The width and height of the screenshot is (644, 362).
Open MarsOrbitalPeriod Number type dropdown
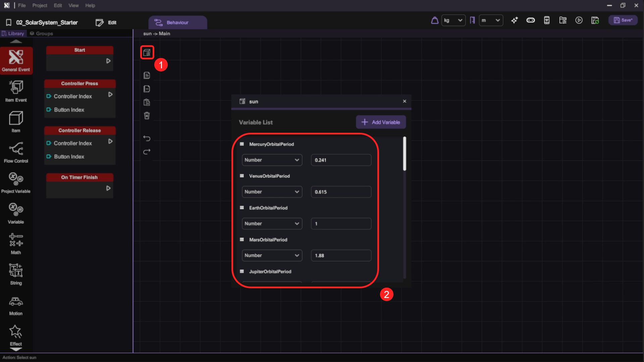272,255
